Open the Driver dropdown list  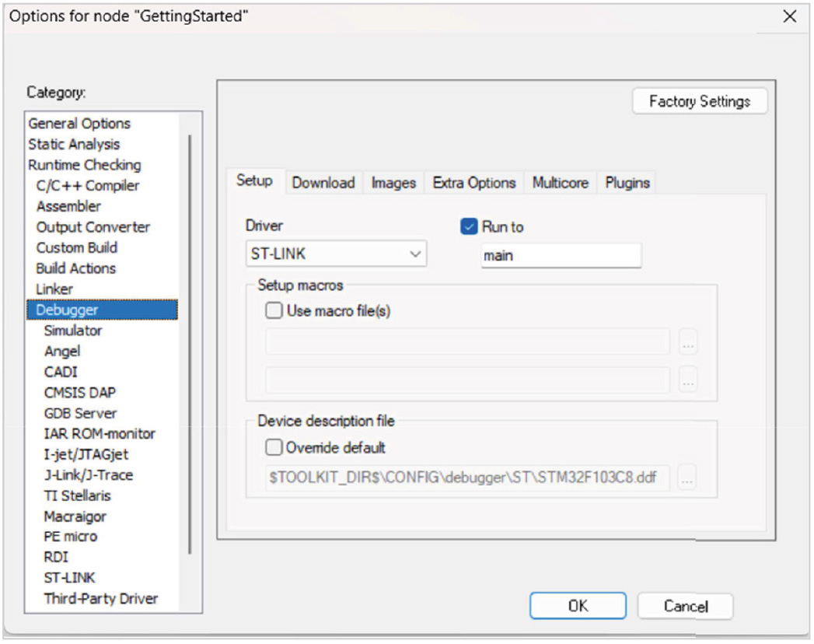[x=336, y=254]
